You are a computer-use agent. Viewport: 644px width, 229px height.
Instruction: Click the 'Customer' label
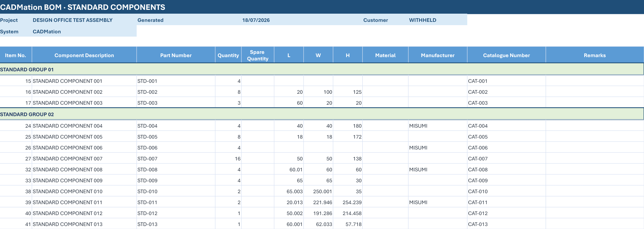[376, 20]
